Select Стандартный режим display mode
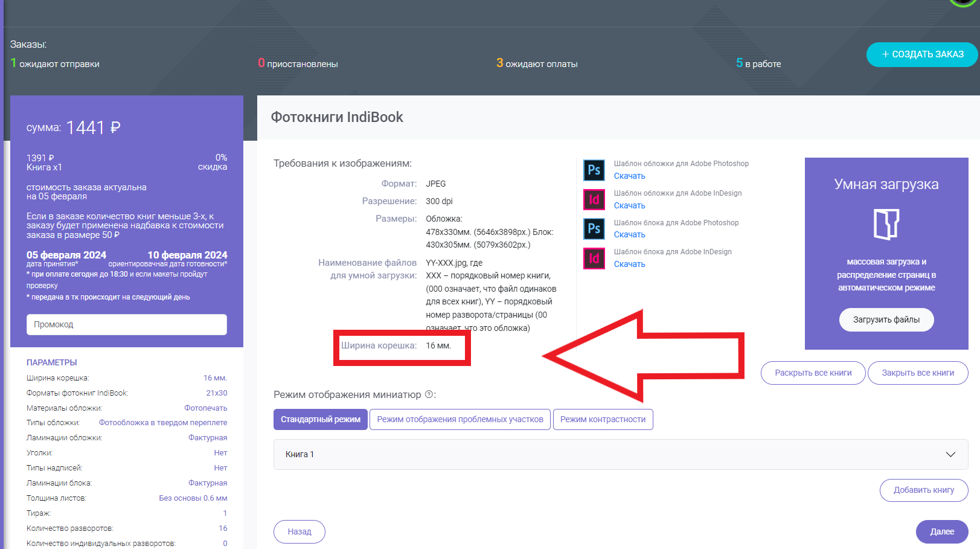 (x=320, y=419)
